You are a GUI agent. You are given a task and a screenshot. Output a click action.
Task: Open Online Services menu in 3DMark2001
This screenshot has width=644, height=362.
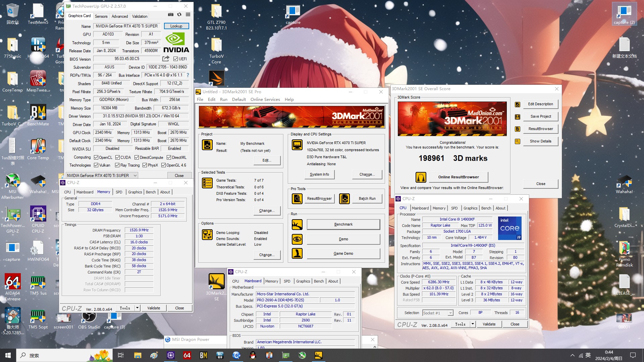click(265, 99)
